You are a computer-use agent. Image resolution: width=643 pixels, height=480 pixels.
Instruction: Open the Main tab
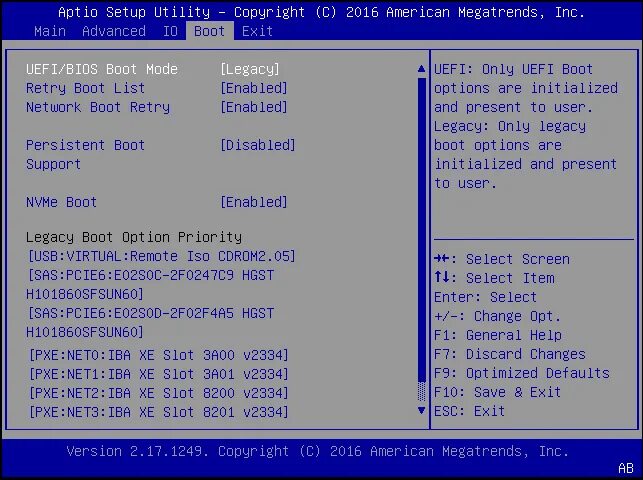(50, 31)
